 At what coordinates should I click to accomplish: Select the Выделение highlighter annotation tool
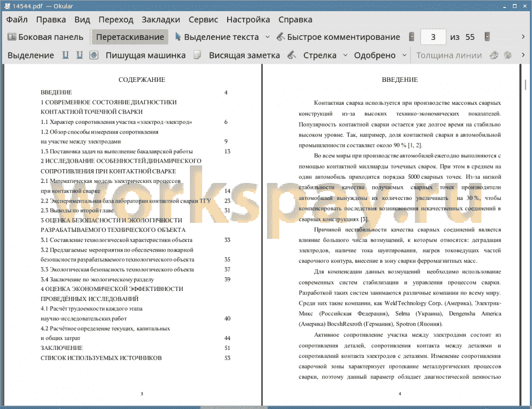(30, 55)
